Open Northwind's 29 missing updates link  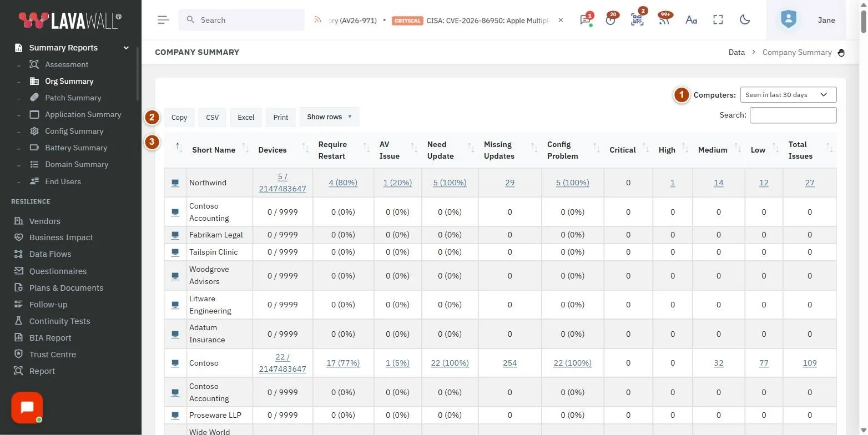coord(509,183)
